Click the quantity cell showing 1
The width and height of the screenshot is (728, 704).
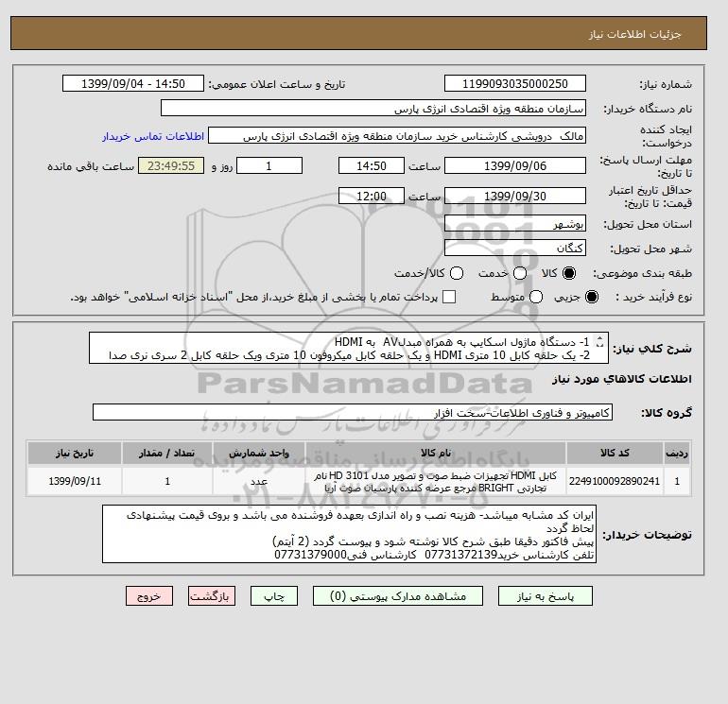[167, 481]
